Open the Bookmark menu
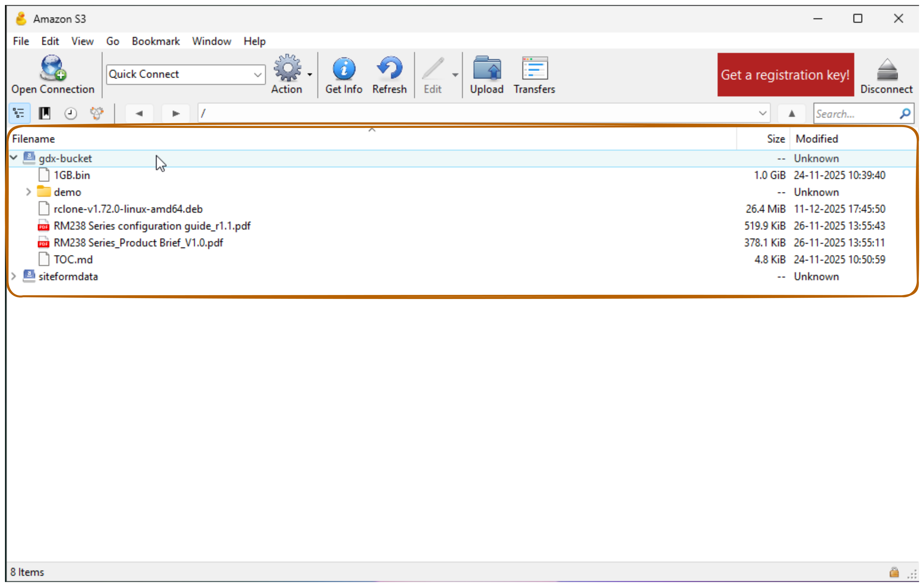924x587 pixels. pos(155,41)
